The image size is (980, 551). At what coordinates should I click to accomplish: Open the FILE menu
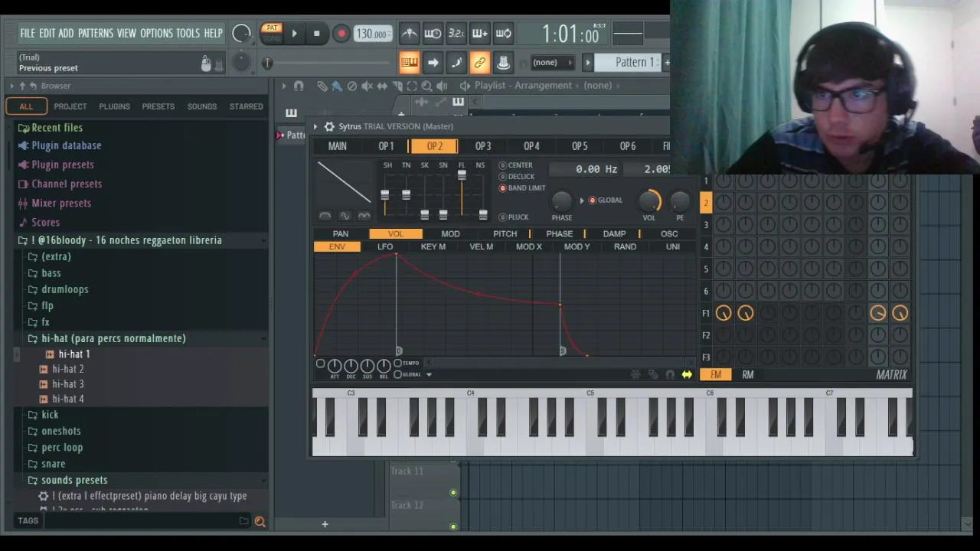tap(28, 33)
